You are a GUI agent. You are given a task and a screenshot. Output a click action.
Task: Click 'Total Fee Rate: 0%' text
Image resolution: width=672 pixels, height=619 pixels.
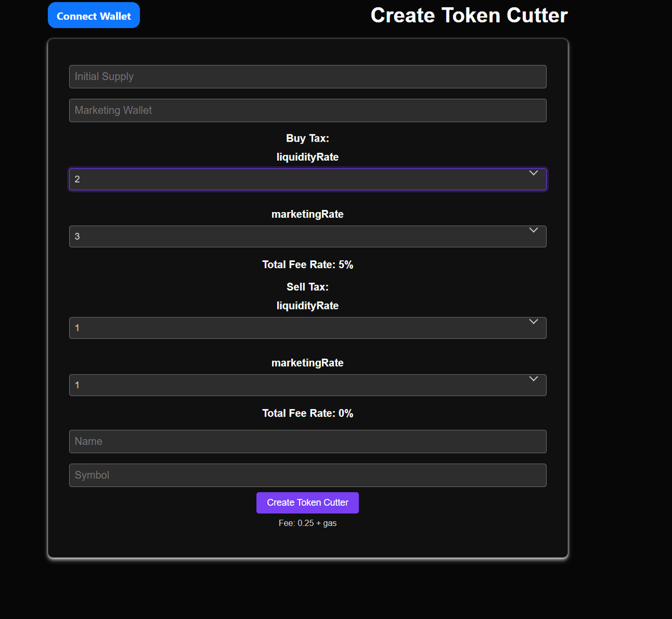pos(307,414)
